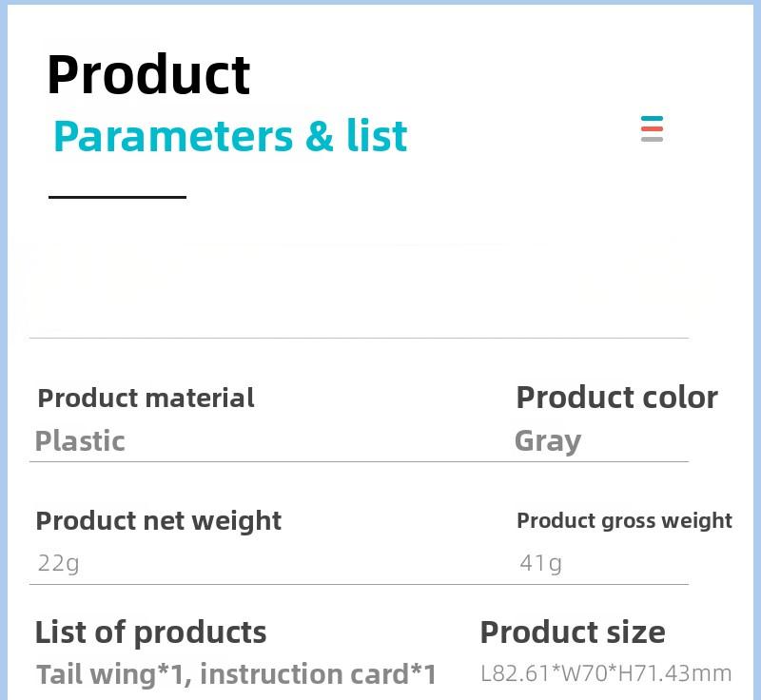Click the "Product material" label
This screenshot has width=761, height=700.
click(x=146, y=398)
